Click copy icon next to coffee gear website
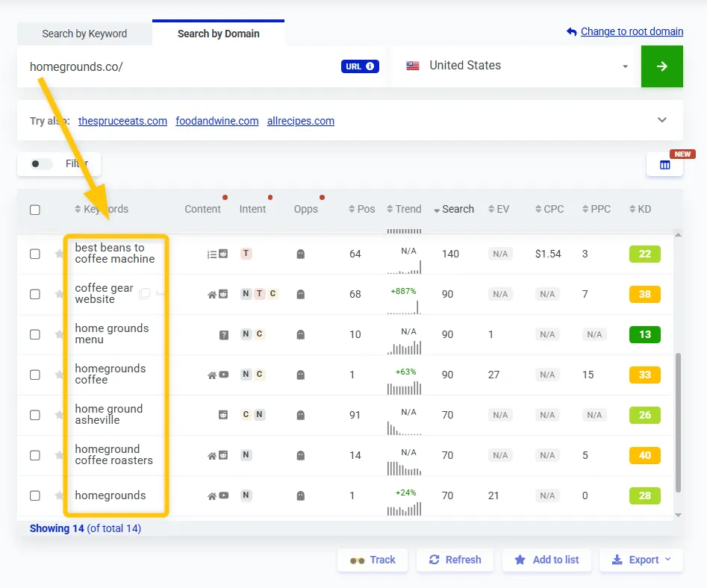 (145, 294)
